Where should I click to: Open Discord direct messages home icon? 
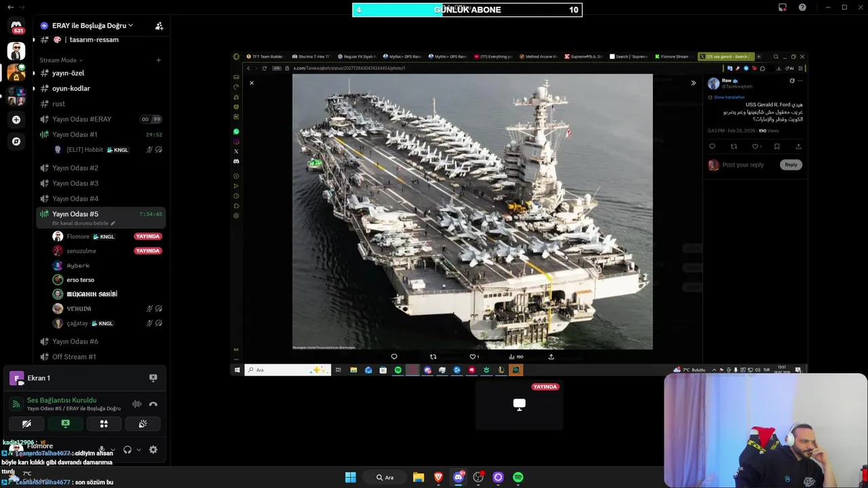16,26
